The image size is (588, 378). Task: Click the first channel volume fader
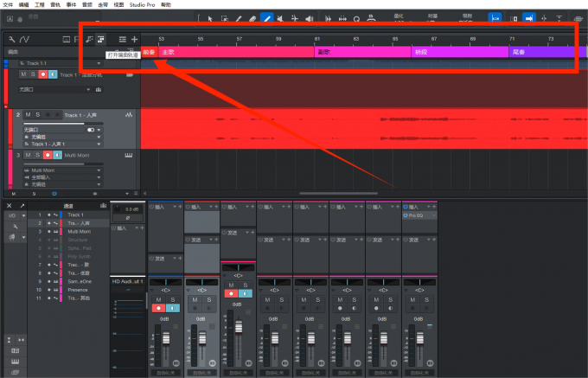(x=166, y=338)
